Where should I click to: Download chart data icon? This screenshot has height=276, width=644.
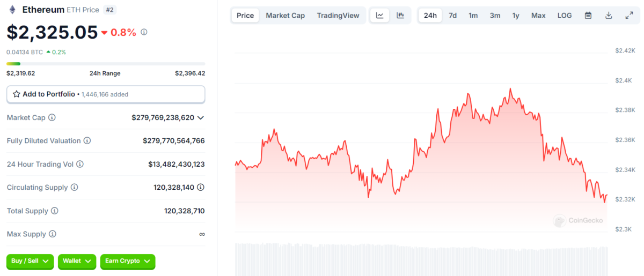point(609,16)
